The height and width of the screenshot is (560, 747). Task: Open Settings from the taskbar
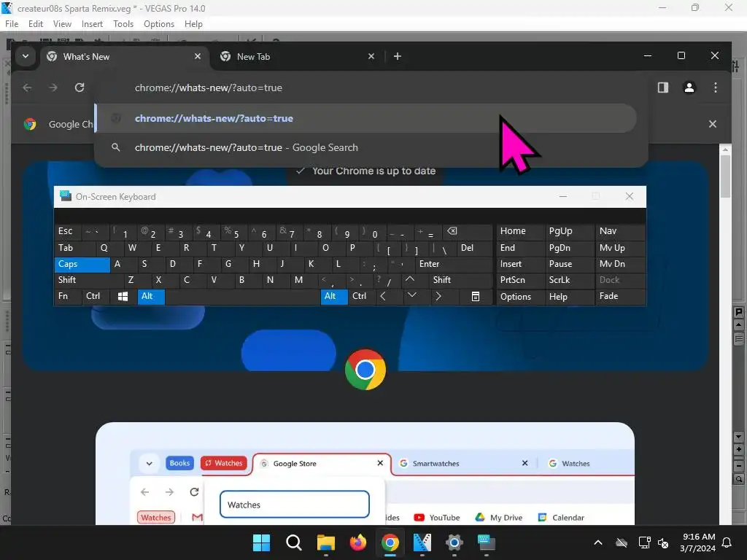pos(454,542)
